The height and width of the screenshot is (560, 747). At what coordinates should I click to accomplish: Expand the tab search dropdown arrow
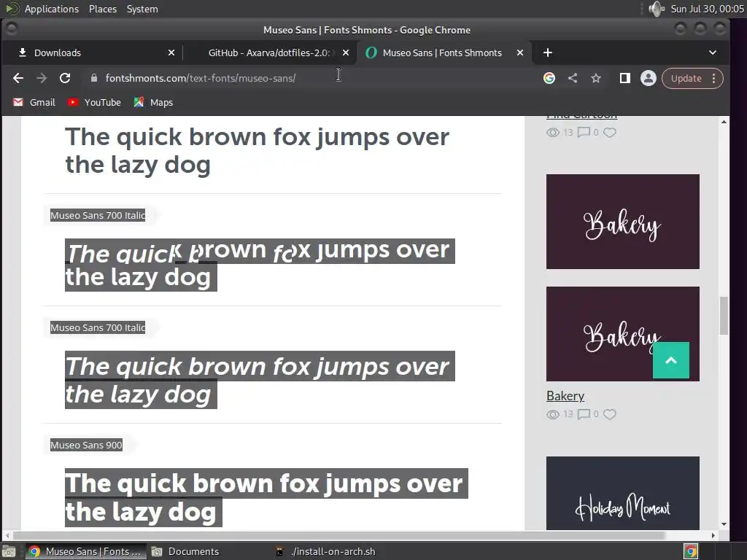pyautogui.click(x=713, y=52)
